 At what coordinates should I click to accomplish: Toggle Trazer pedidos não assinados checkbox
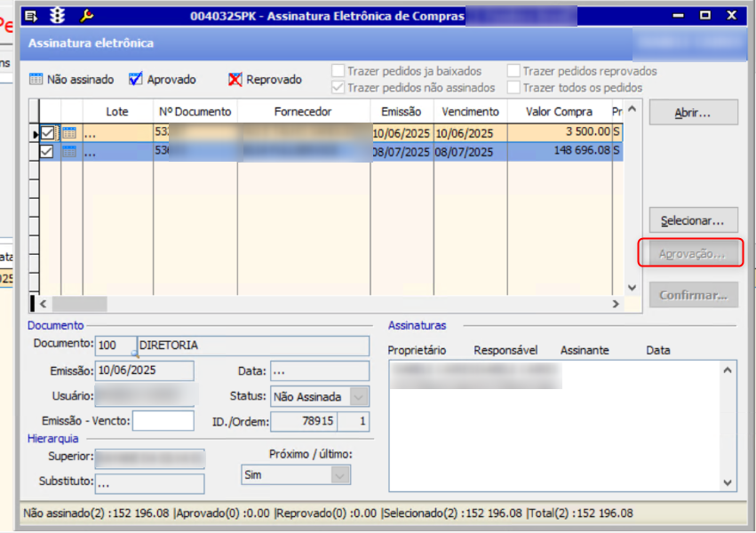click(x=338, y=87)
